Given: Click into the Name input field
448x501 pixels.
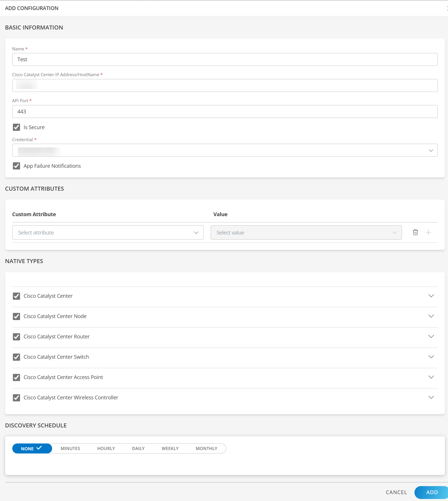Looking at the screenshot, I should pyautogui.click(x=225, y=60).
